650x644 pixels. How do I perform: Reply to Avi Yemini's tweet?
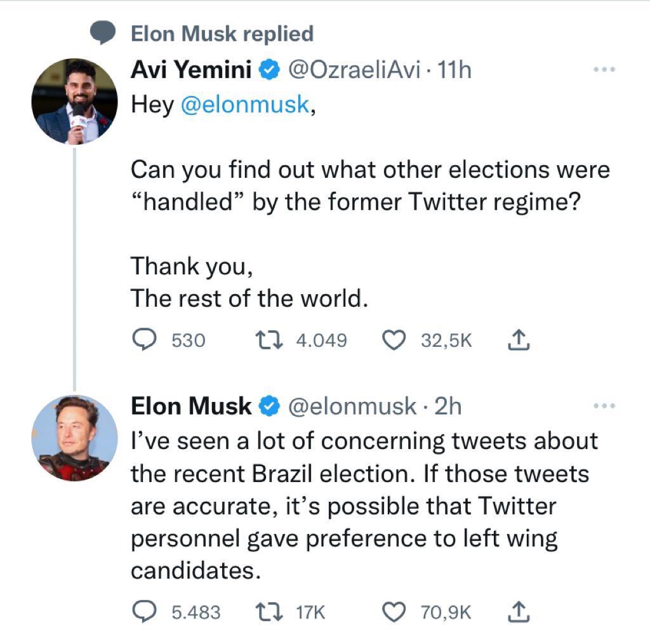pos(144,340)
